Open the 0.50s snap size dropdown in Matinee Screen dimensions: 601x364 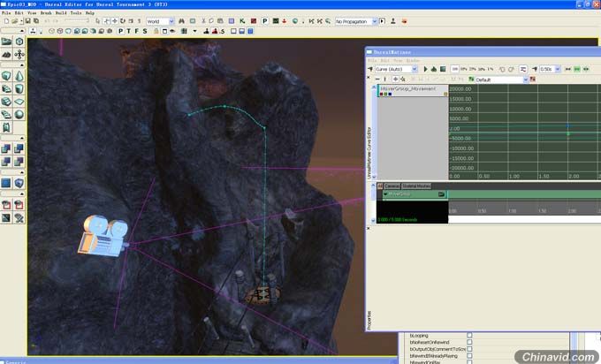(558, 69)
